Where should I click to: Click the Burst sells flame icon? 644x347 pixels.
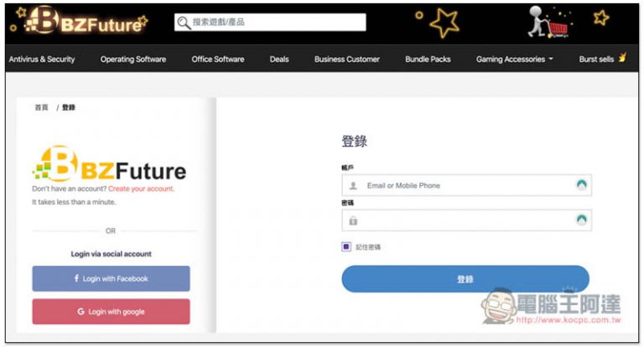tap(622, 58)
